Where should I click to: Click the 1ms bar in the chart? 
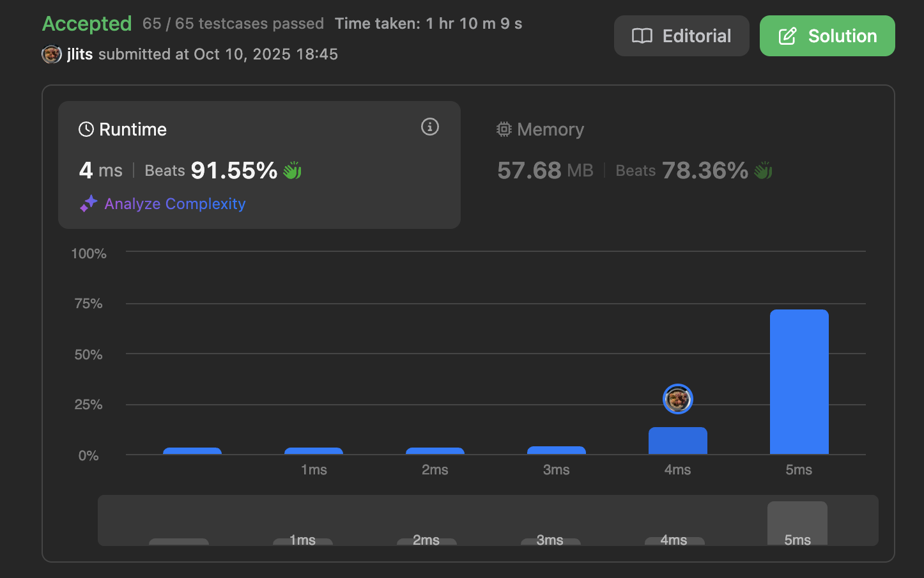pos(314,451)
